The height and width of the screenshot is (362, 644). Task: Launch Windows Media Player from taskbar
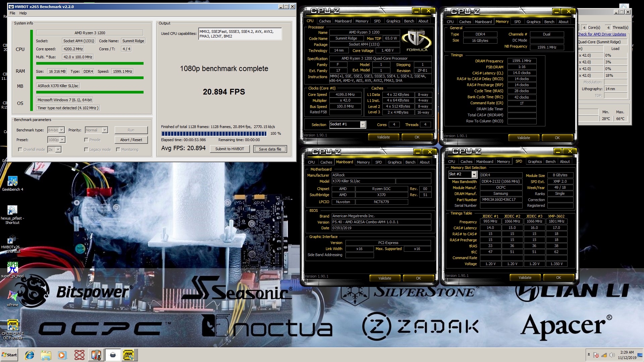click(62, 355)
